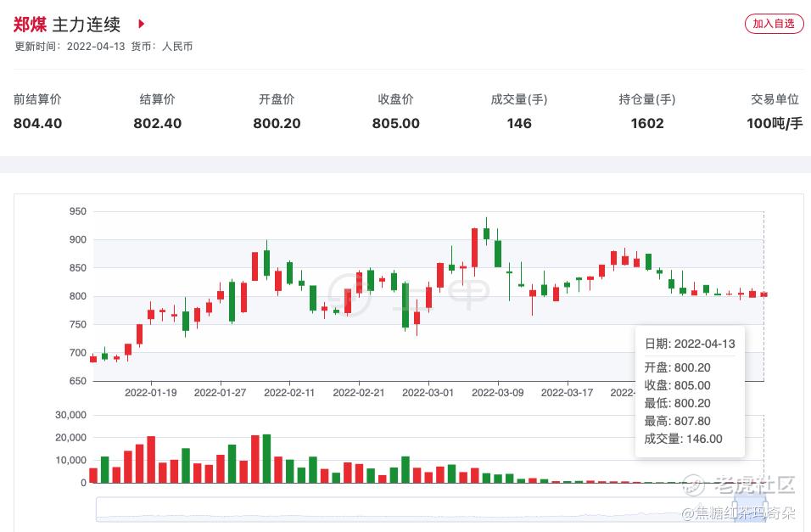
Task: Click the 持仓量(手) value 1602
Action: coord(647,124)
